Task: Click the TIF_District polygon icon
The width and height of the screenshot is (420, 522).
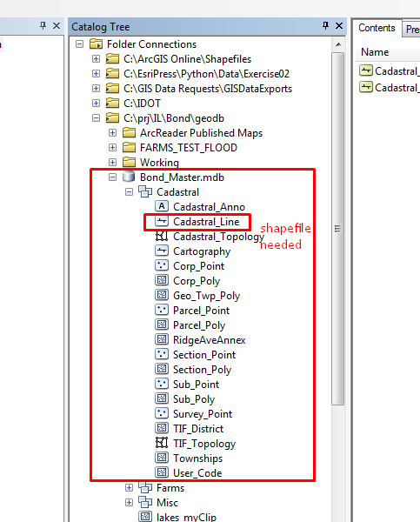Action: click(x=162, y=428)
